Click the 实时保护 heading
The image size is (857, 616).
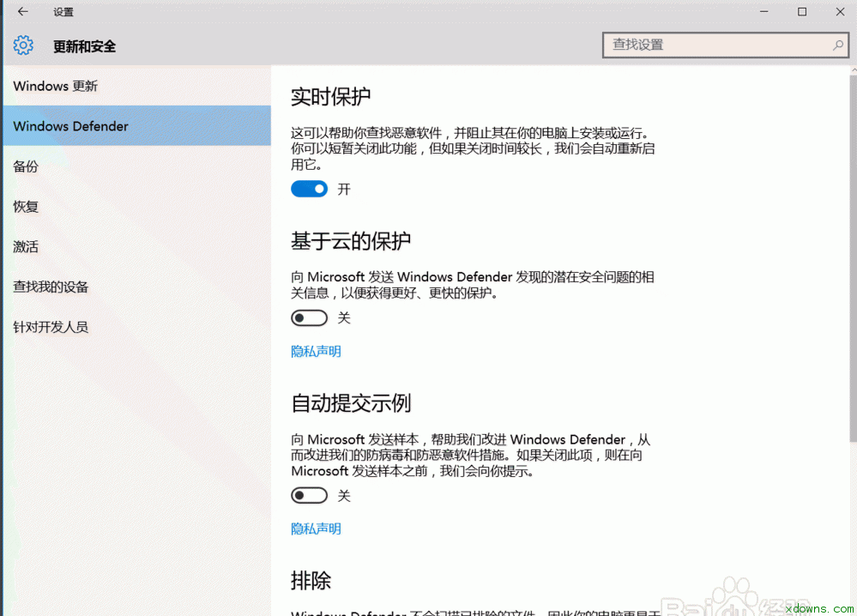click(x=330, y=97)
